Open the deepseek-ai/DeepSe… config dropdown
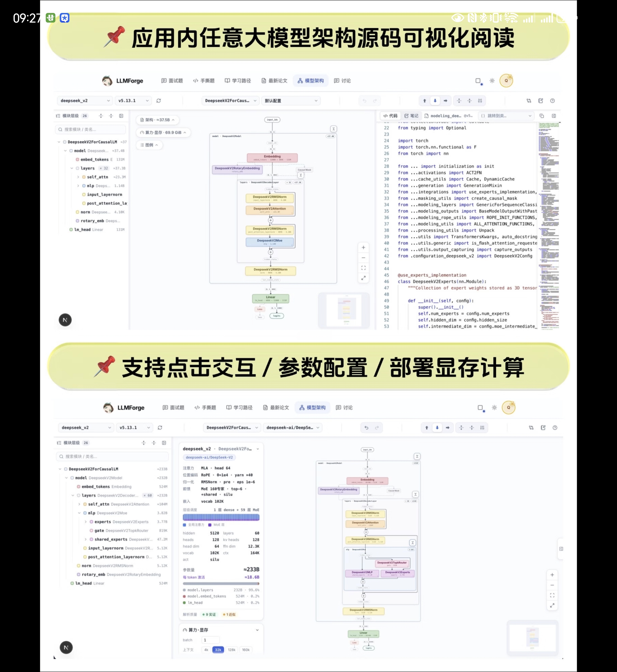This screenshot has height=672, width=617. point(293,428)
